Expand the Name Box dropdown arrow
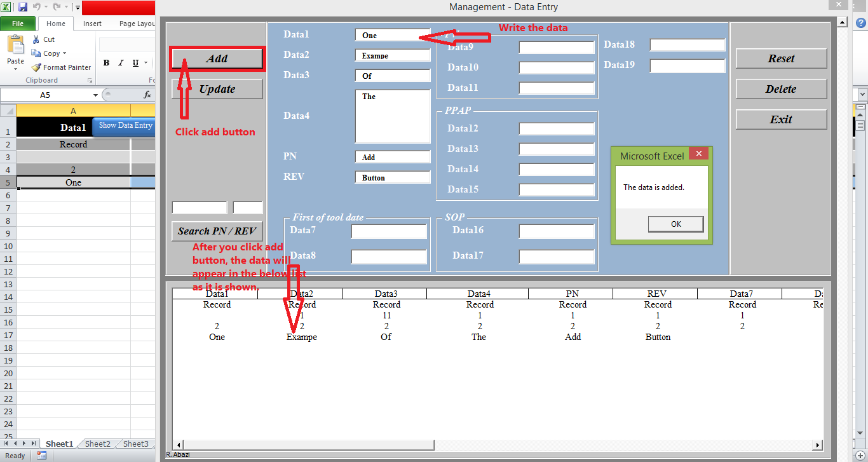Image resolution: width=868 pixels, height=462 pixels. pos(95,95)
